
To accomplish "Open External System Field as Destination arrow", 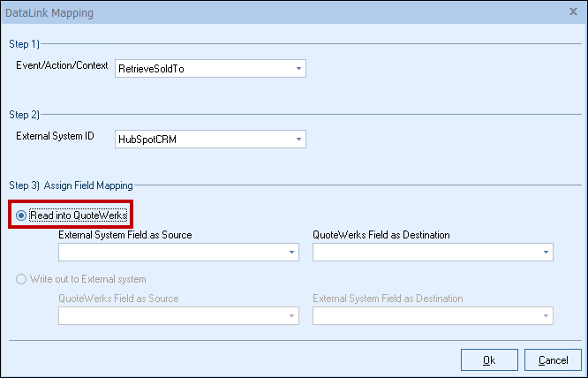I will (x=546, y=316).
